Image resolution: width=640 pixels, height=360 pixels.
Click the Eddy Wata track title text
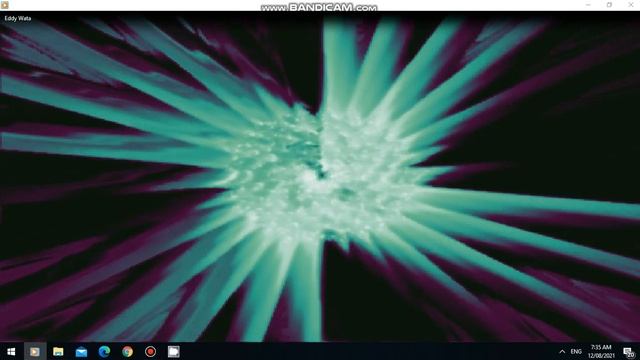coord(18,18)
